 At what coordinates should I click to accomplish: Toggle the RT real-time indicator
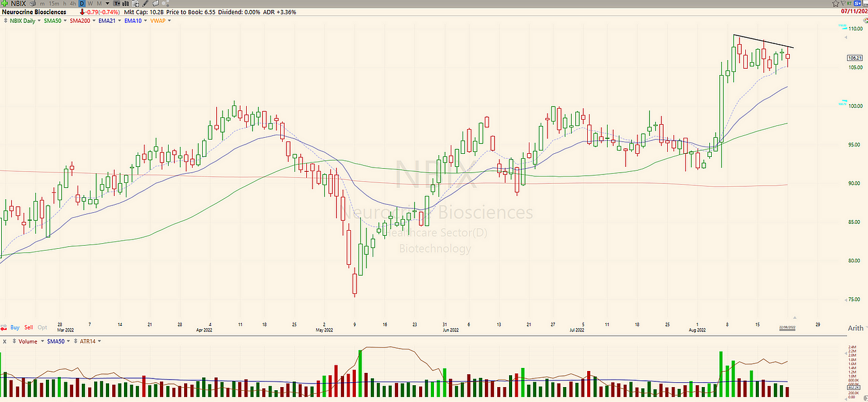point(849,4)
